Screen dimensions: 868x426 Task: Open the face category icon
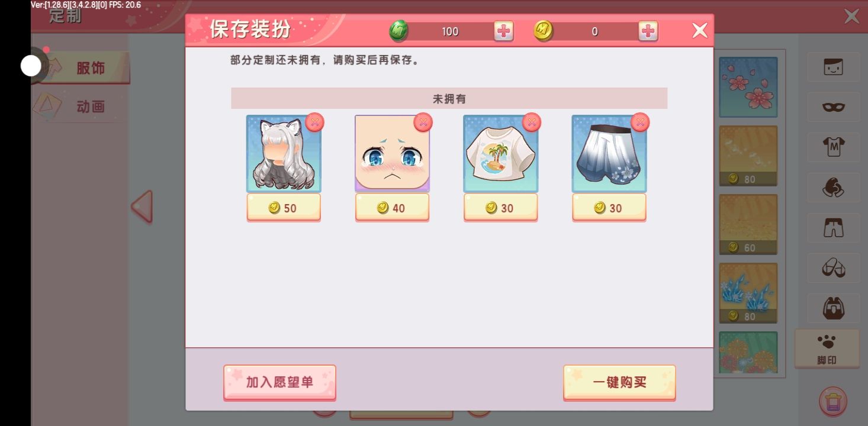(x=834, y=67)
